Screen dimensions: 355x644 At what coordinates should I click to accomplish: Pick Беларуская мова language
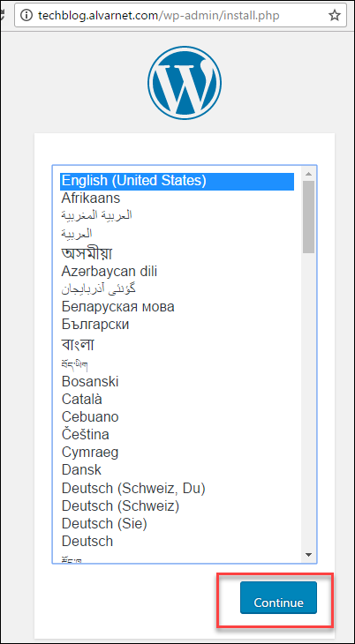(x=177, y=307)
